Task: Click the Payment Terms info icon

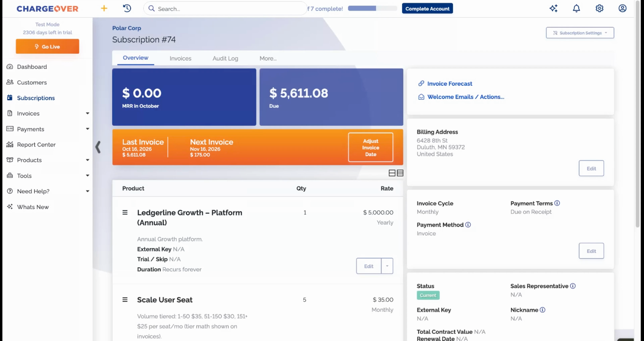Action: click(x=557, y=203)
